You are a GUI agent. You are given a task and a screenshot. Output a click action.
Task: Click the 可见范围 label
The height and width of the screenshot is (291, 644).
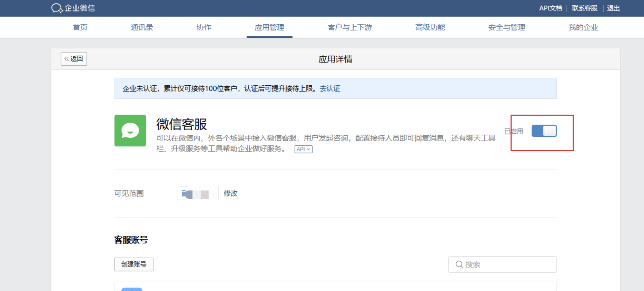[129, 193]
